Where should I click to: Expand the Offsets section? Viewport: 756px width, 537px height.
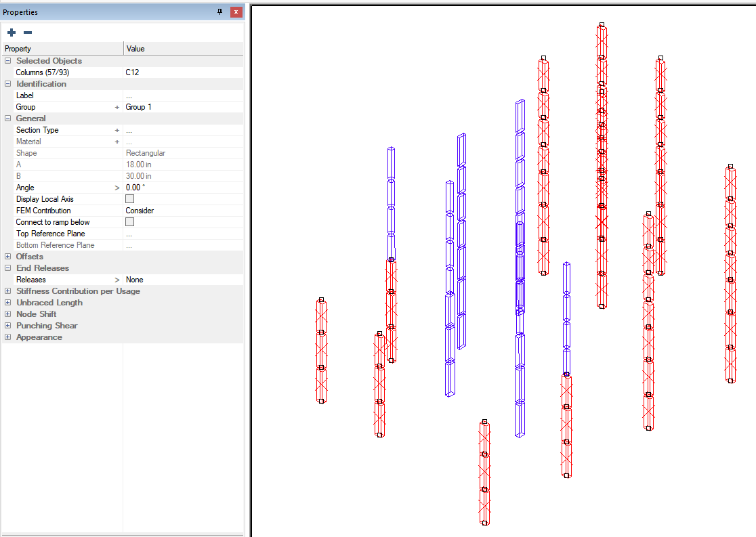(x=8, y=257)
